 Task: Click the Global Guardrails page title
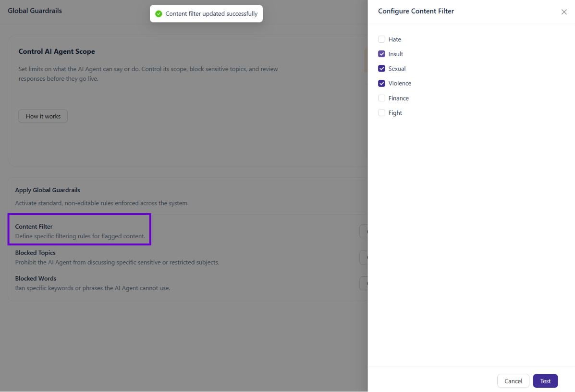click(35, 11)
